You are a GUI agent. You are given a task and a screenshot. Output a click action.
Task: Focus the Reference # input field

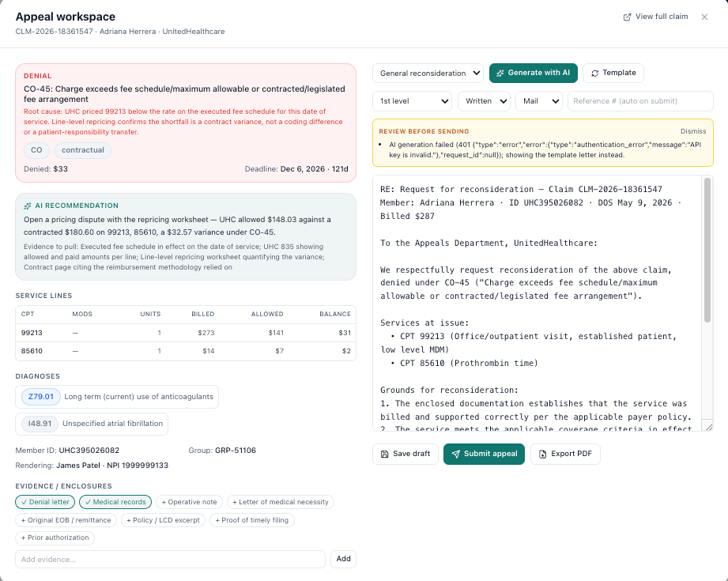point(640,101)
